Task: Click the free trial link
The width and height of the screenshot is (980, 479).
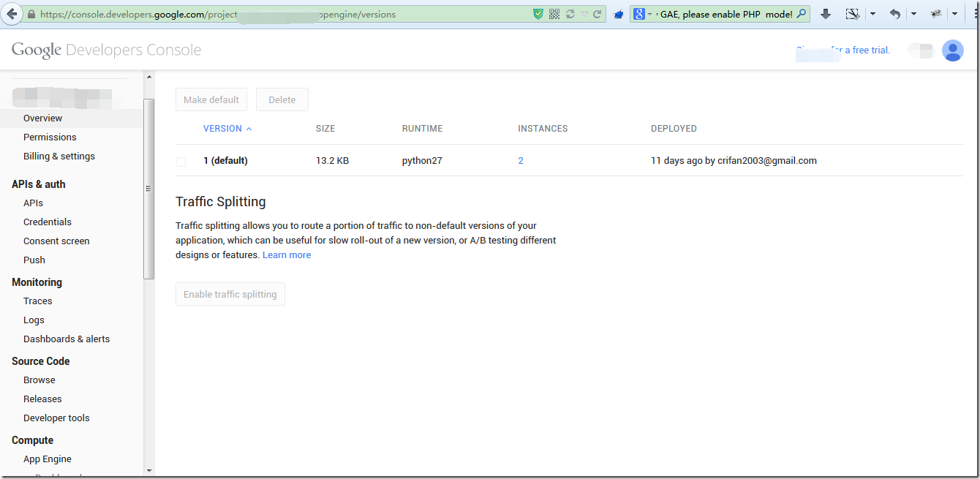Action: (843, 50)
